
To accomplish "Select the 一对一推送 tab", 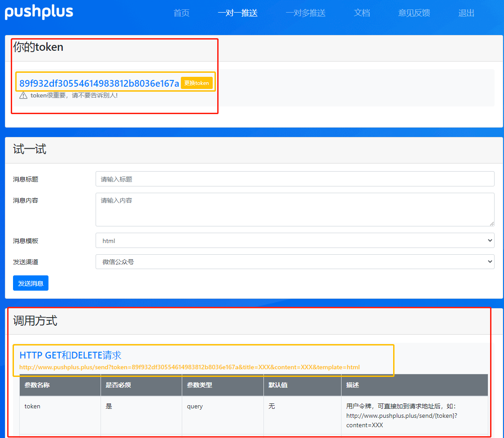I will (x=237, y=13).
